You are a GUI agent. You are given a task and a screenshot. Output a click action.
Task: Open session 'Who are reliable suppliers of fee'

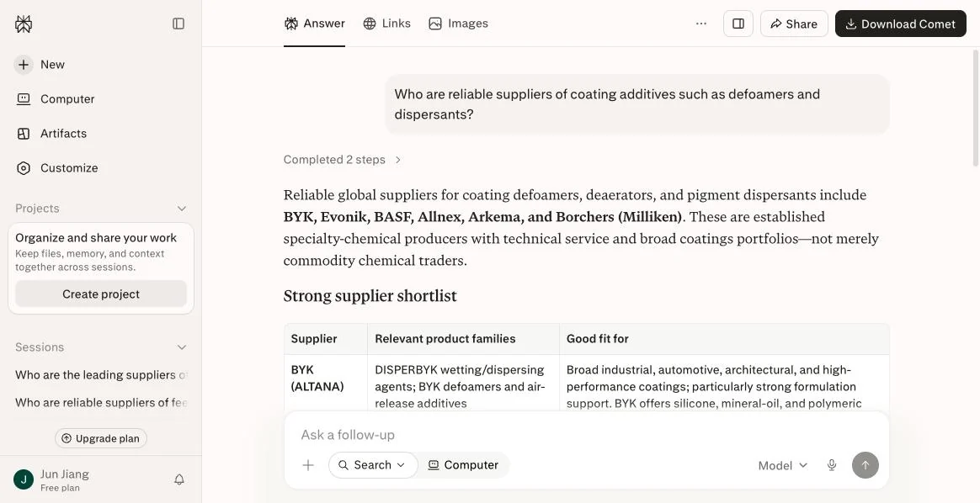click(x=101, y=403)
